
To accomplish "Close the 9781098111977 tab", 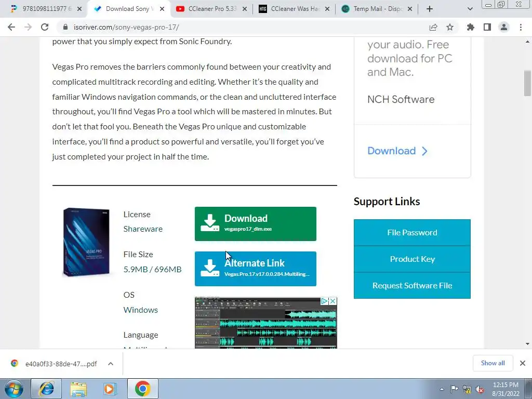I will [x=79, y=9].
